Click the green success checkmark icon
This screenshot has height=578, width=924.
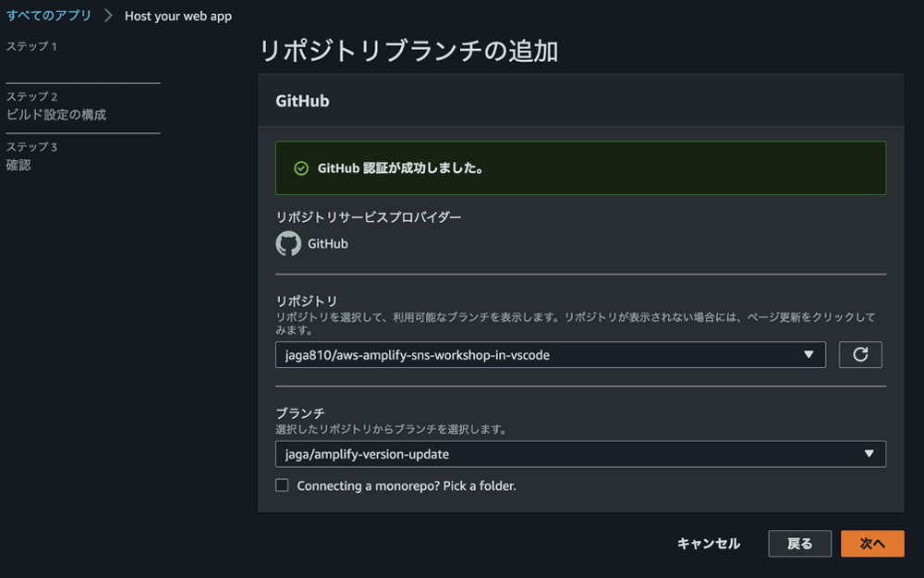click(301, 168)
